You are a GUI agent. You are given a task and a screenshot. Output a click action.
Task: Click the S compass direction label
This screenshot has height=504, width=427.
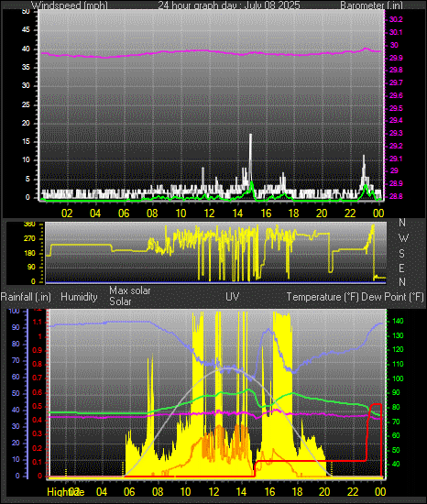point(401,254)
